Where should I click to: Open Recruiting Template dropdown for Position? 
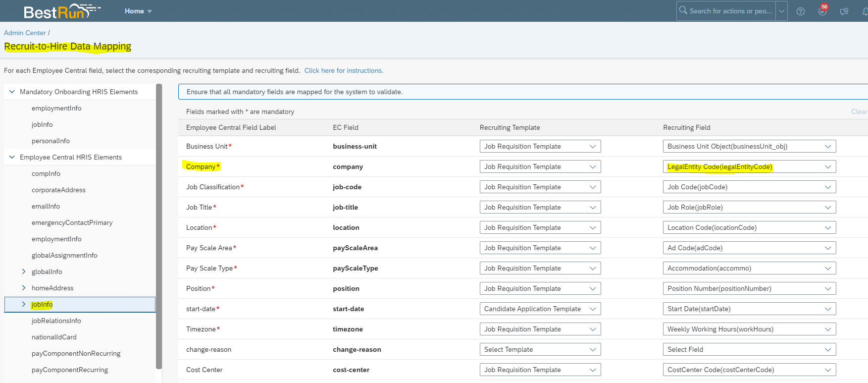coord(540,288)
